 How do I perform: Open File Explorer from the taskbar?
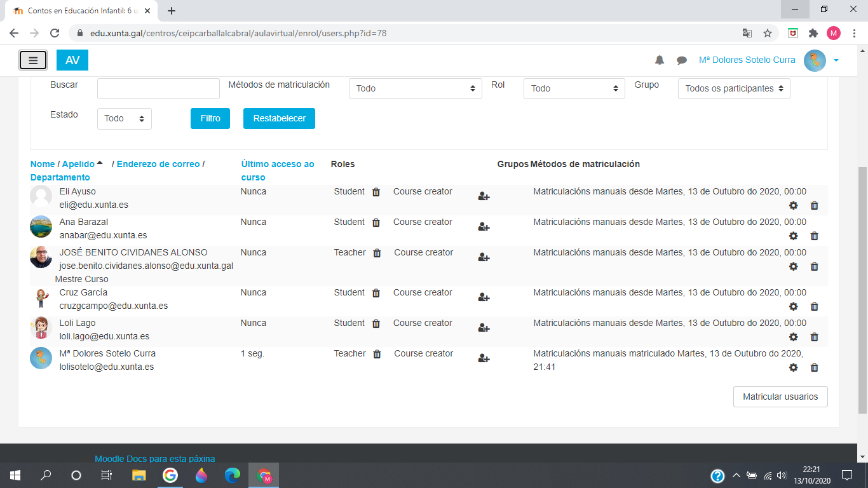(x=139, y=475)
